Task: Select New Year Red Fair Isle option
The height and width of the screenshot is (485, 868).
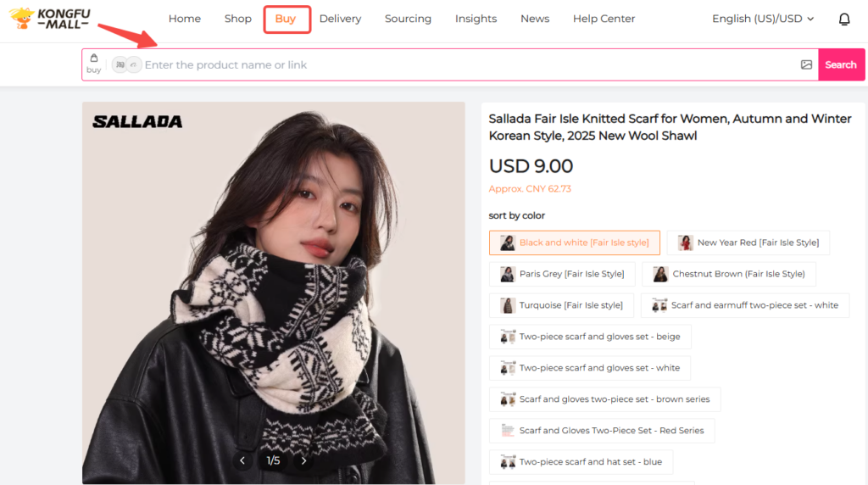Action: click(x=748, y=242)
